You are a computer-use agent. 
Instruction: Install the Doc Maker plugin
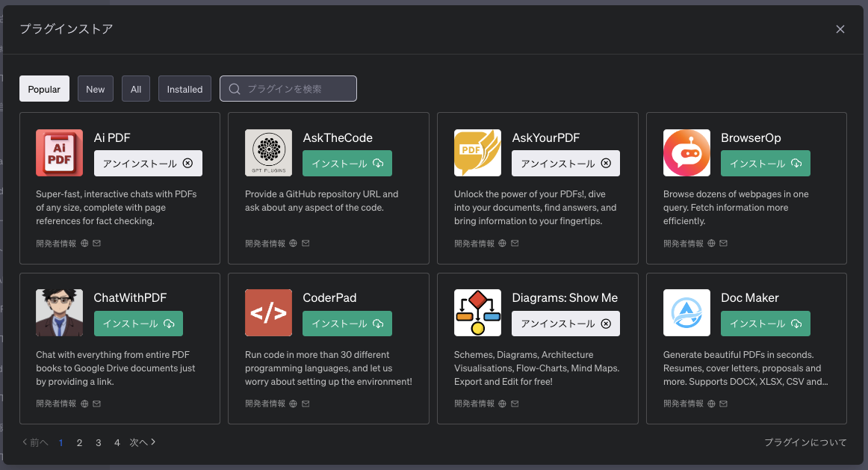click(x=765, y=323)
